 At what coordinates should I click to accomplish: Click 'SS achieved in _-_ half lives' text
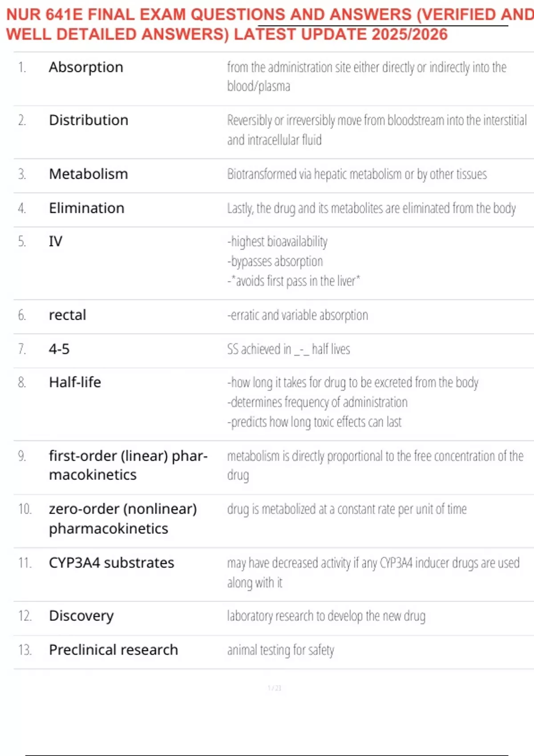pyautogui.click(x=288, y=350)
